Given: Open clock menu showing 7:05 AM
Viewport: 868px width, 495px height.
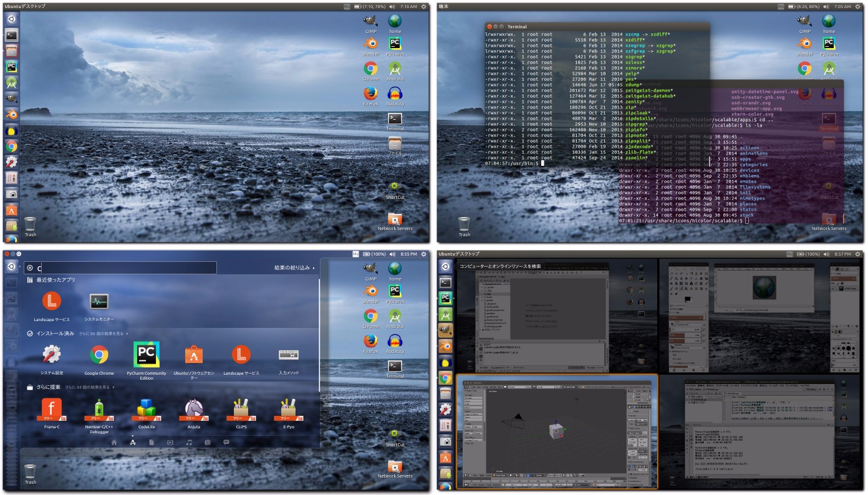Looking at the screenshot, I should coord(842,6).
